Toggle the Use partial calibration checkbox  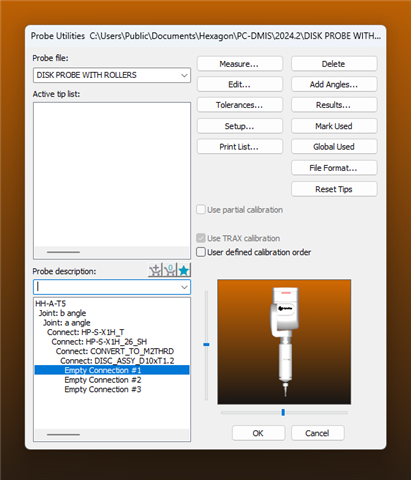[x=201, y=210]
